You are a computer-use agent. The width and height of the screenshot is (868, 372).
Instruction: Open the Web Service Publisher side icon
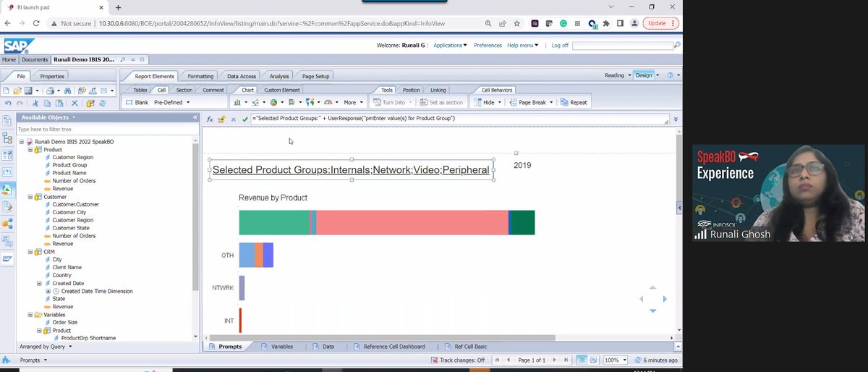tap(7, 224)
